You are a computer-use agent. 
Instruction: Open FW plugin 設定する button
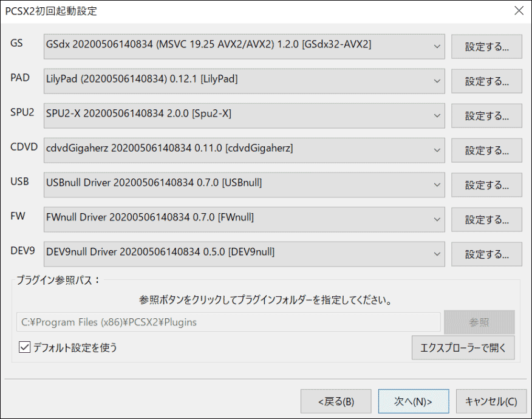point(486,220)
